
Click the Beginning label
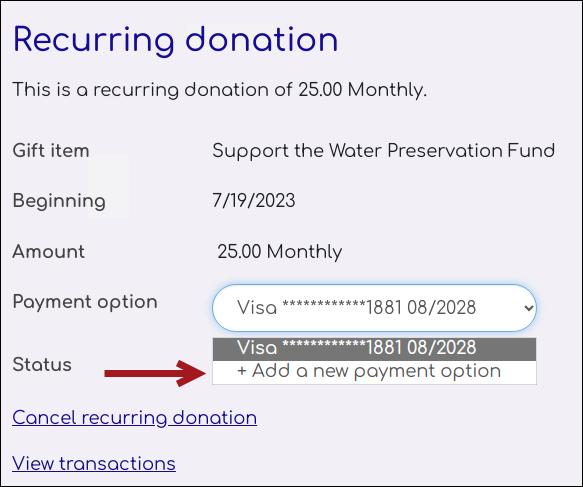tap(59, 201)
